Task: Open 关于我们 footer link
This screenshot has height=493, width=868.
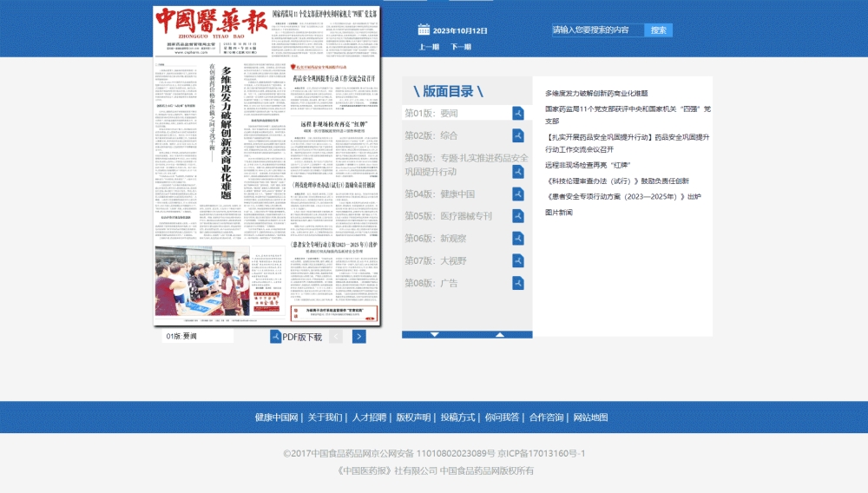Action: 325,417
